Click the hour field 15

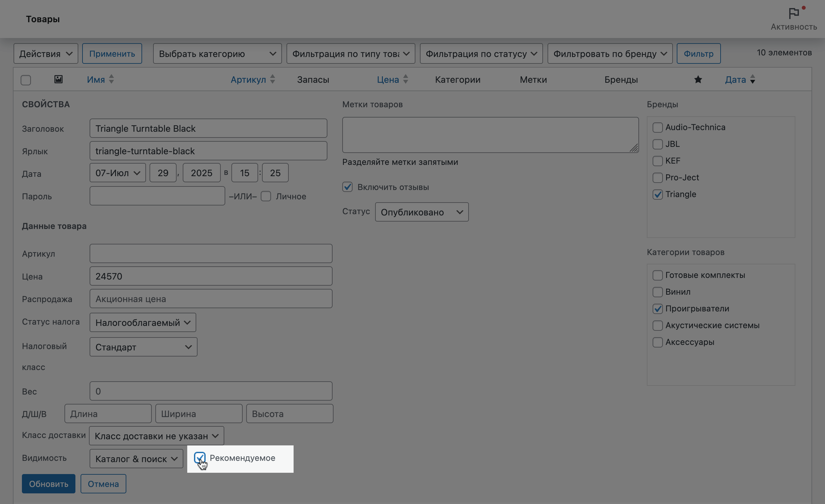pyautogui.click(x=244, y=173)
